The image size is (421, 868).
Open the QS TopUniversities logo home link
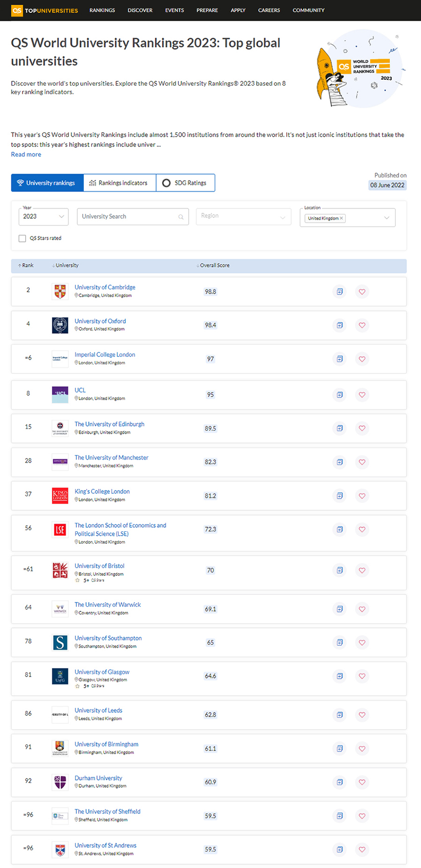[x=45, y=10]
